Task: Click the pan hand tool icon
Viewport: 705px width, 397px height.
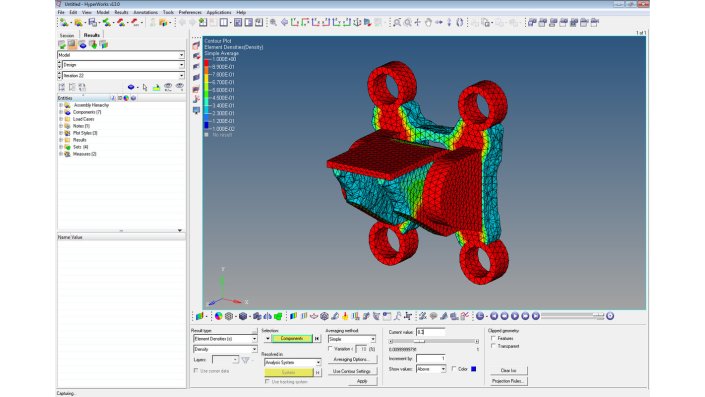Action: pos(428,22)
